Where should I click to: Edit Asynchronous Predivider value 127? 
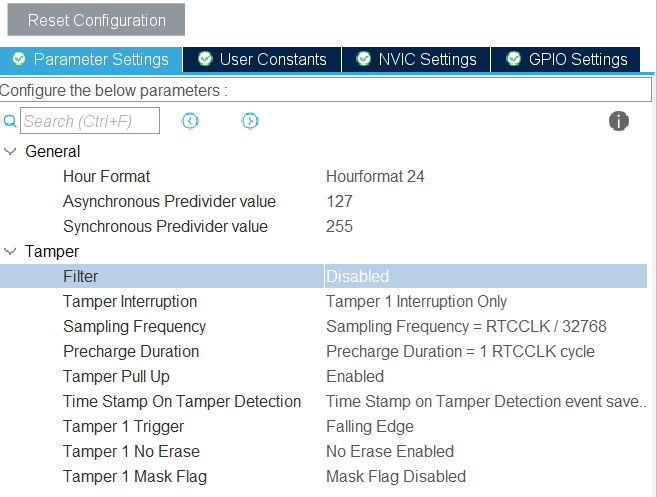point(339,202)
